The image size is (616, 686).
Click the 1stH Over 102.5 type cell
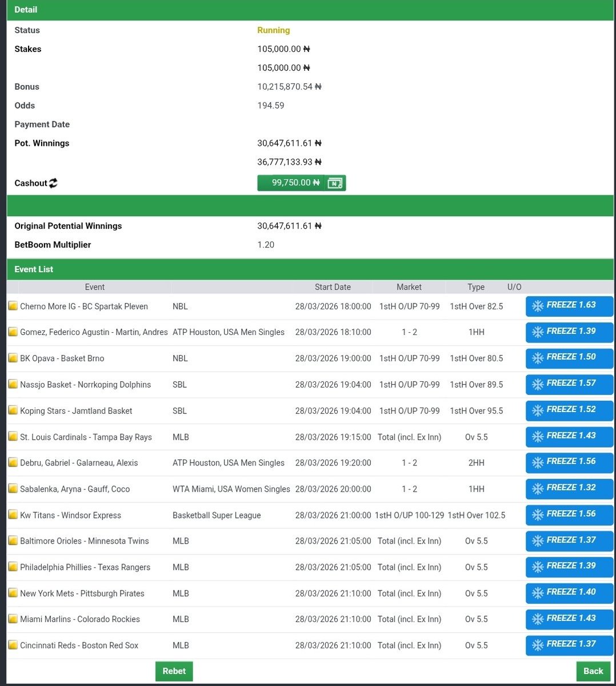[477, 515]
